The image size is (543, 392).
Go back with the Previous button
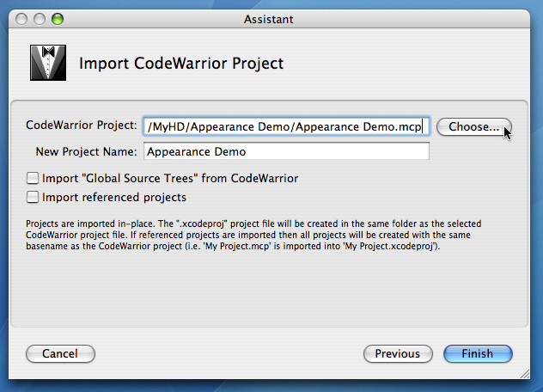point(398,353)
